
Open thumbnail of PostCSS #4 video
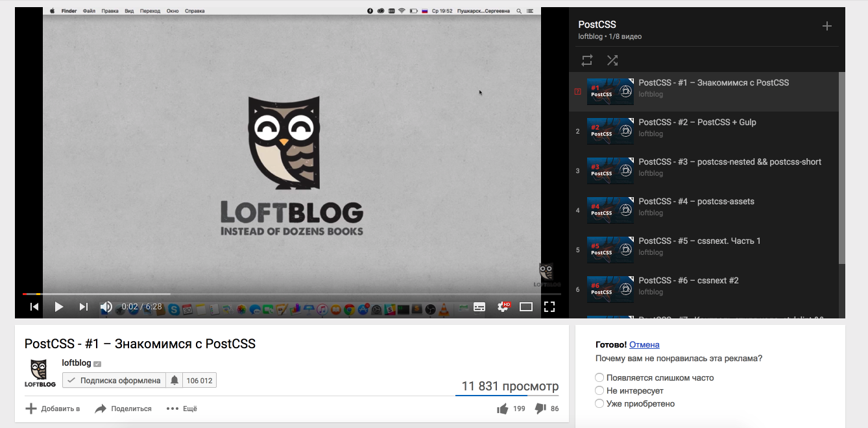pyautogui.click(x=610, y=211)
